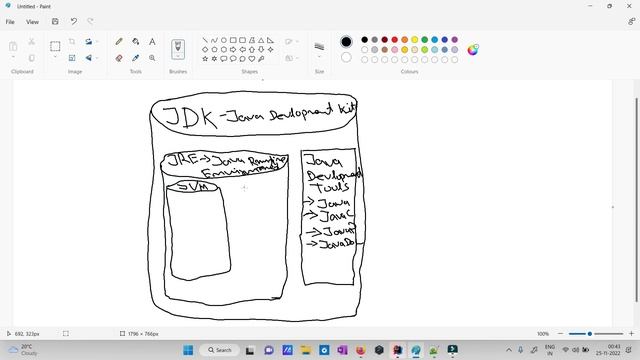
Task: Select the Five-point star shape
Action: coord(205,59)
